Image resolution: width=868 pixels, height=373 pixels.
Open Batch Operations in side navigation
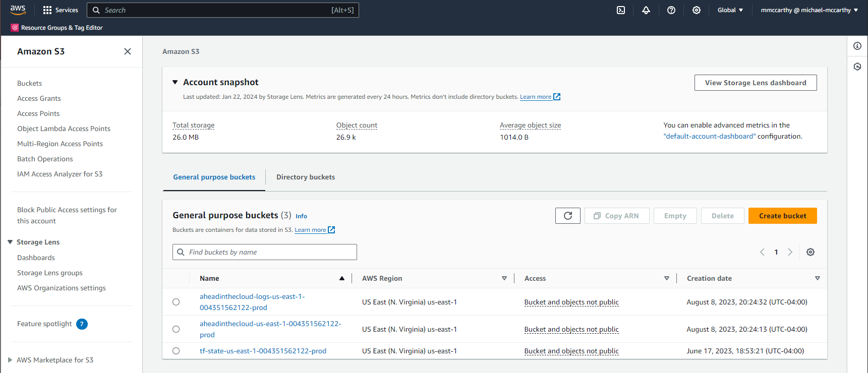pyautogui.click(x=45, y=159)
